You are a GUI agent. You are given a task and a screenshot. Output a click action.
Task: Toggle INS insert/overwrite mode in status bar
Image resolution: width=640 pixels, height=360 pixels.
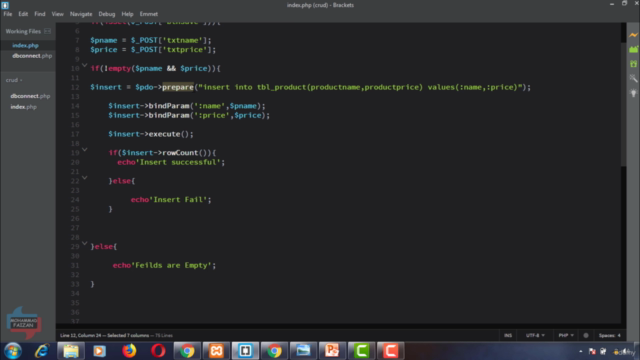[x=508, y=336]
